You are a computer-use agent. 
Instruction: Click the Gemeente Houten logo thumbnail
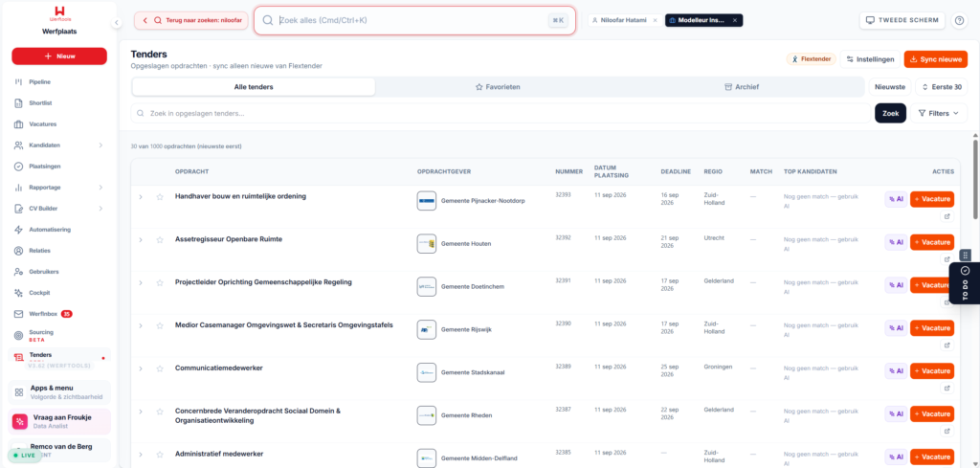[426, 243]
